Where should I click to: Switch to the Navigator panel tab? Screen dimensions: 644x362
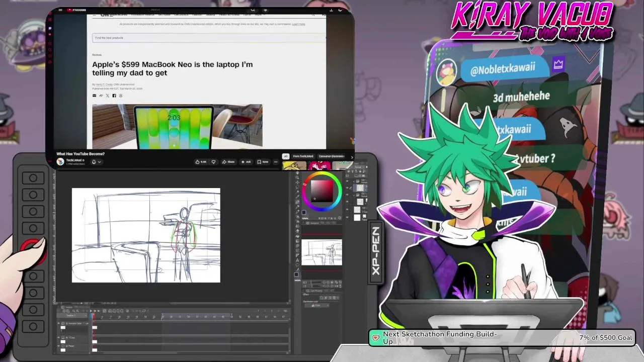click(x=313, y=223)
